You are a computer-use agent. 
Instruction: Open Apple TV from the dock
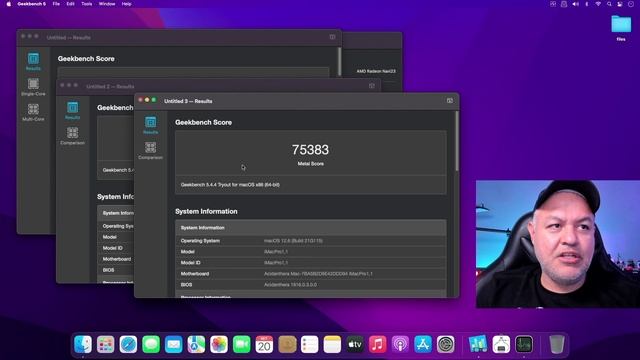coord(355,344)
